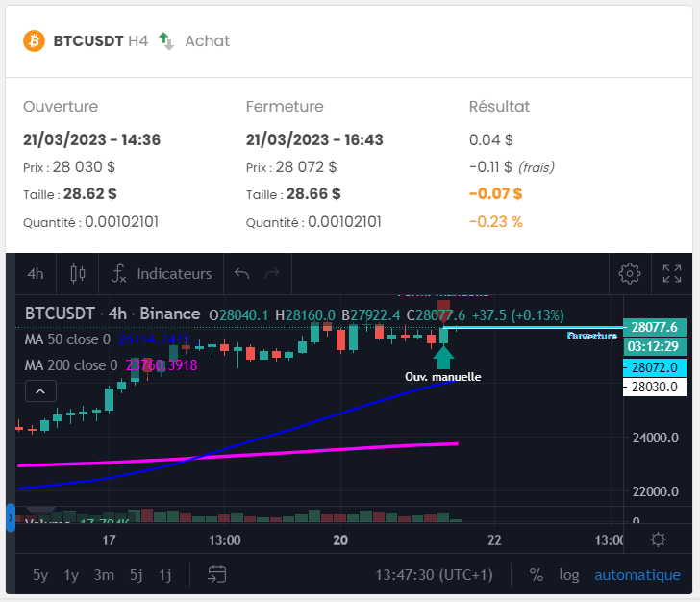The width and height of the screenshot is (700, 602).
Task: Toggle automatique scale mode
Action: (x=637, y=575)
